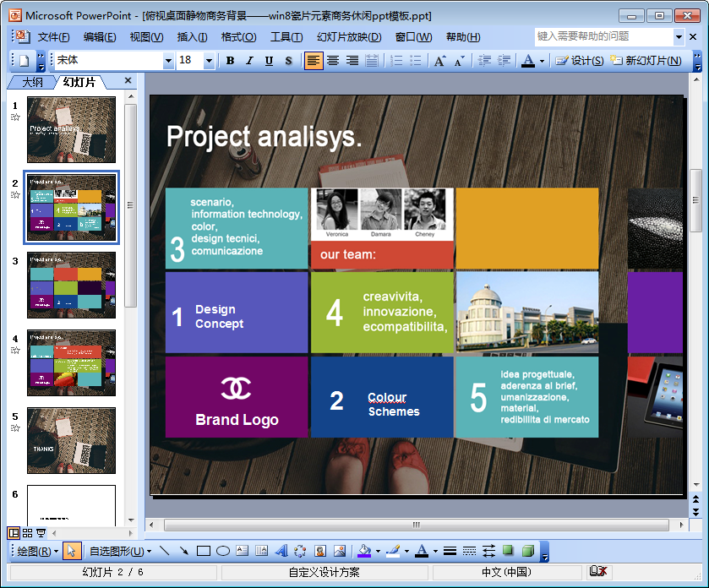The height and width of the screenshot is (588, 709).
Task: Switch to the 大纲 outline tab
Action: pos(32,82)
